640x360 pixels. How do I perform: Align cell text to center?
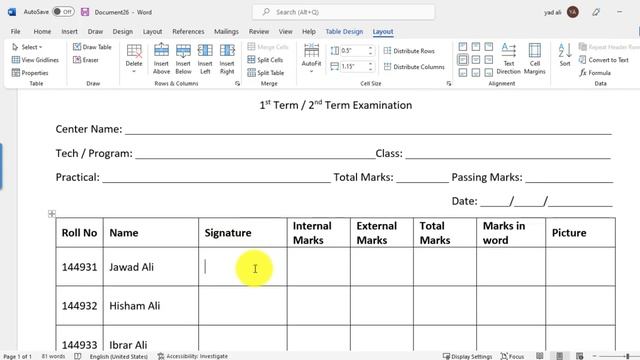[x=476, y=60]
